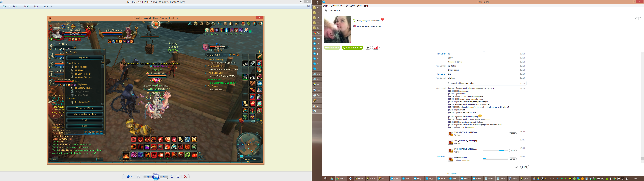644x181 pixels.
Task: Click Toni Baker's profile picture
Action: click(337, 29)
